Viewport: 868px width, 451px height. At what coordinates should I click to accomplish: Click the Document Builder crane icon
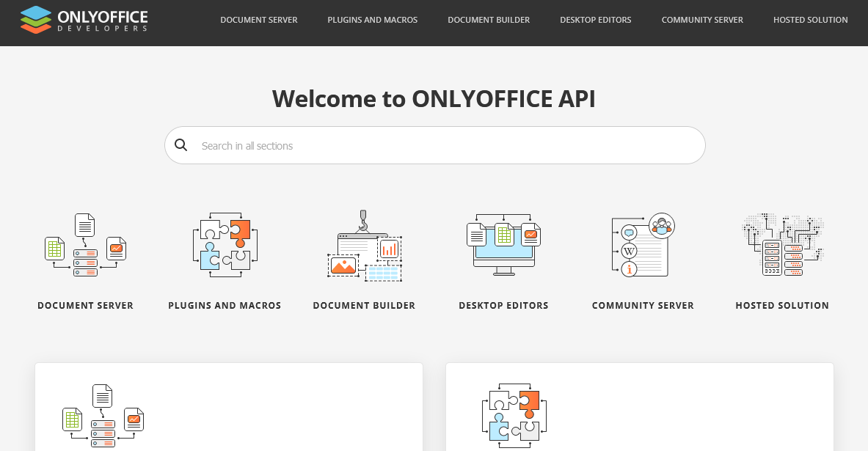tap(364, 246)
